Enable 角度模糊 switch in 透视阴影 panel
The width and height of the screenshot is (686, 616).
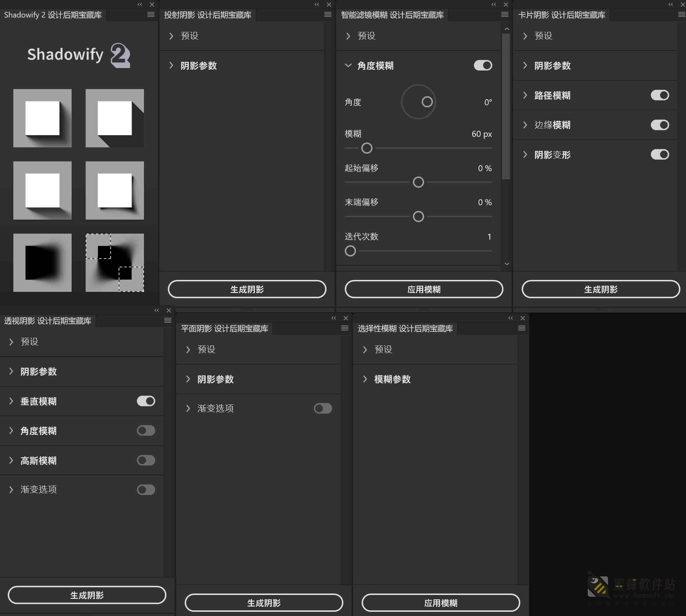146,430
